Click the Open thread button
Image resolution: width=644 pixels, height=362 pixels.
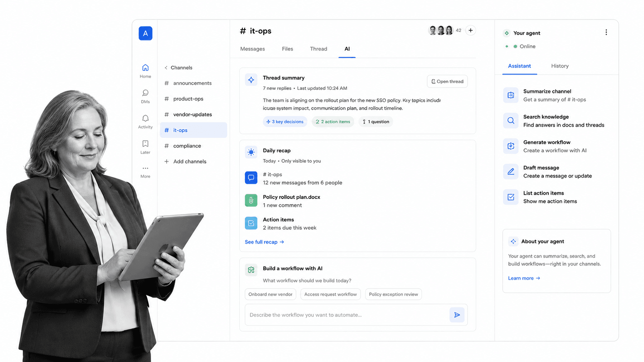tap(447, 82)
